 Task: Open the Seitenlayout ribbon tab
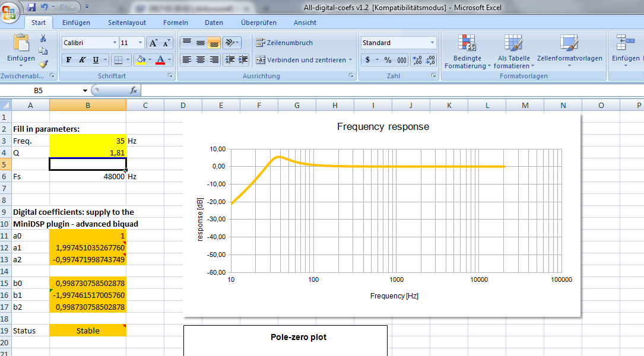[126, 23]
